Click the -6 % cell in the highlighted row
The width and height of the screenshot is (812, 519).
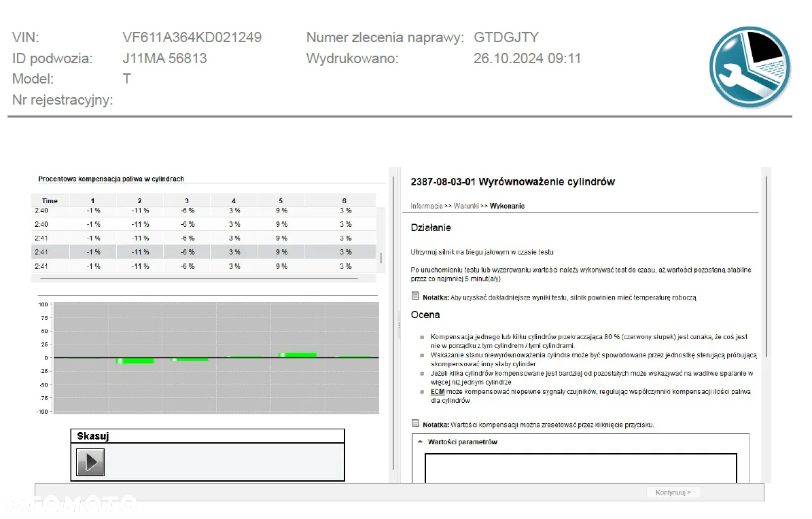click(x=188, y=252)
